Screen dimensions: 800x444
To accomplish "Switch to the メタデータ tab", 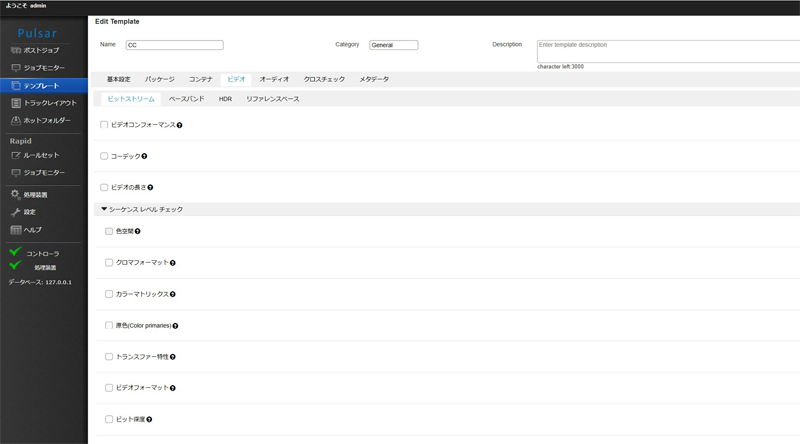I will pyautogui.click(x=374, y=79).
